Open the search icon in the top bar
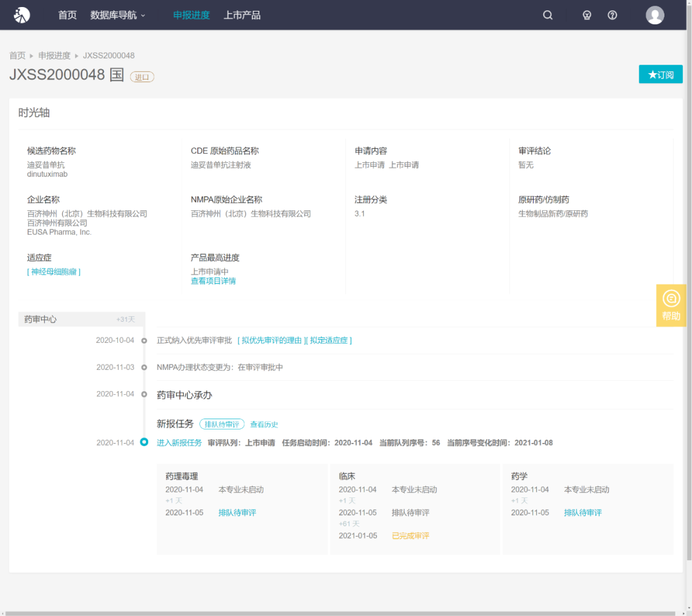The height and width of the screenshot is (616, 692). 548,15
